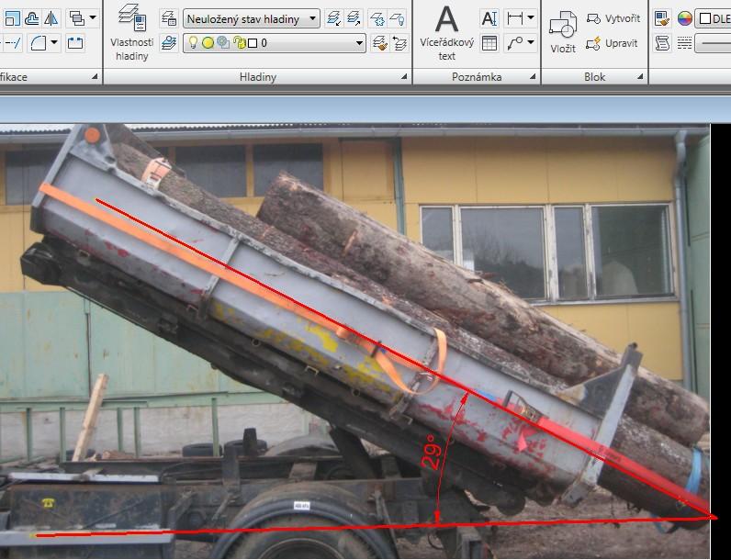Click the Bring to Front draw order icon

click(x=77, y=18)
